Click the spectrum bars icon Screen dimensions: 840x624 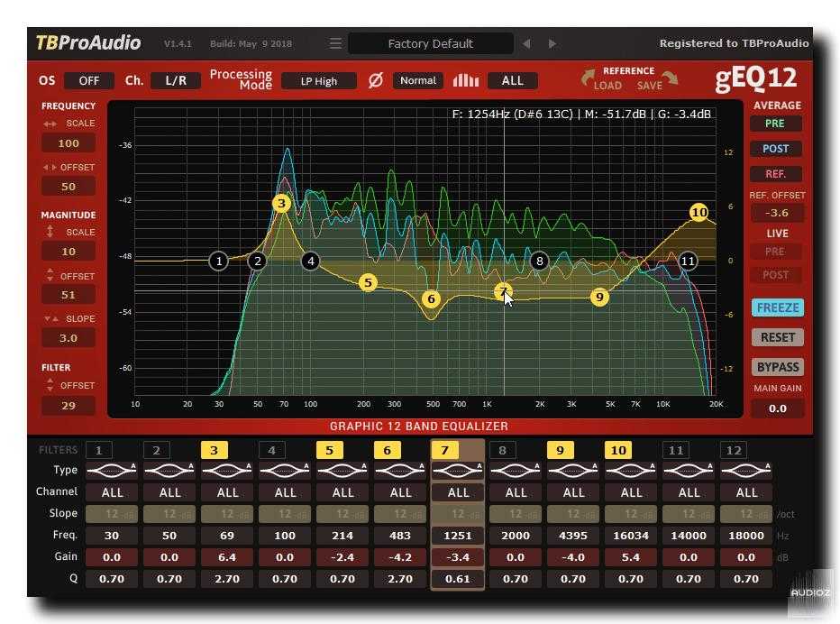[x=466, y=80]
